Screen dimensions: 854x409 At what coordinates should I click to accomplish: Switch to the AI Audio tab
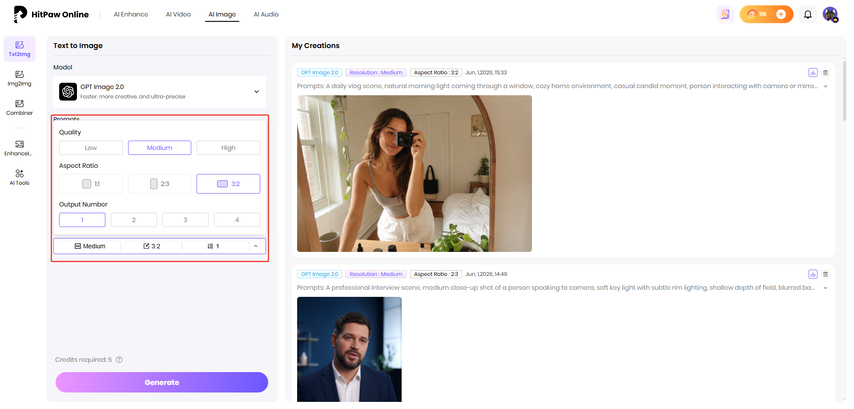pos(266,15)
